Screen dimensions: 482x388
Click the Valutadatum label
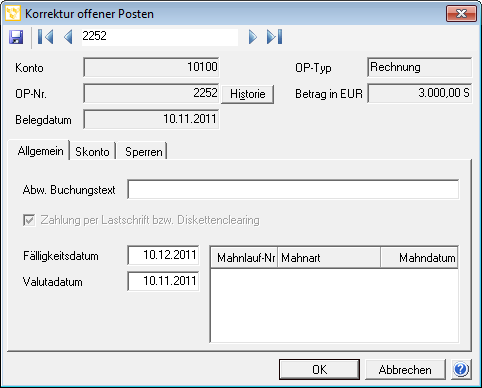click(53, 282)
